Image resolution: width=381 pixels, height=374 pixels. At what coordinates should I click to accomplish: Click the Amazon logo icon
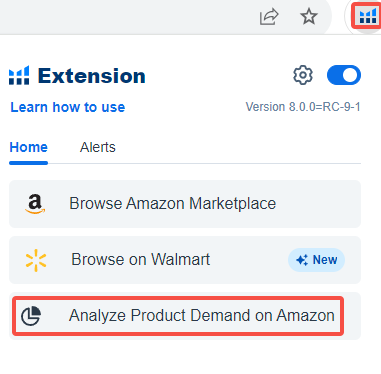tap(35, 204)
